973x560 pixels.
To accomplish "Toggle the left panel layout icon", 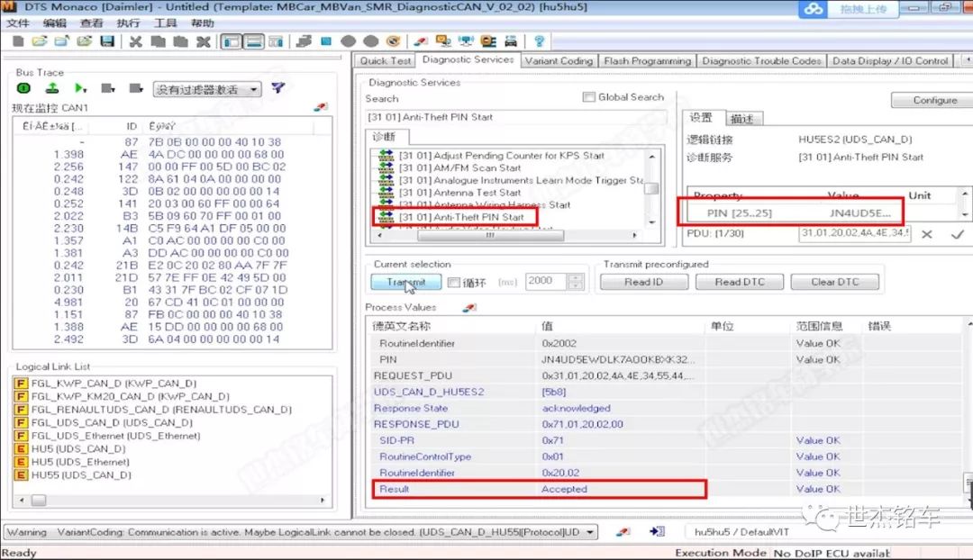I will coord(232,41).
